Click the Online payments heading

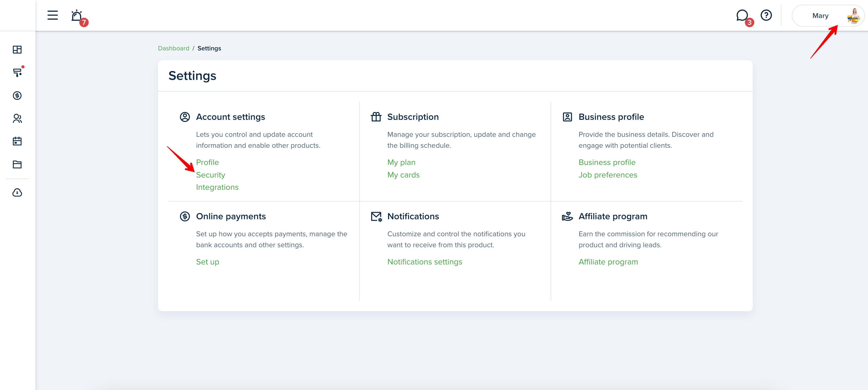click(x=231, y=216)
